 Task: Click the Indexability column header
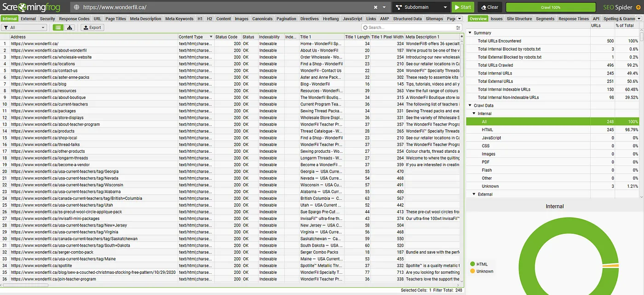[270, 37]
